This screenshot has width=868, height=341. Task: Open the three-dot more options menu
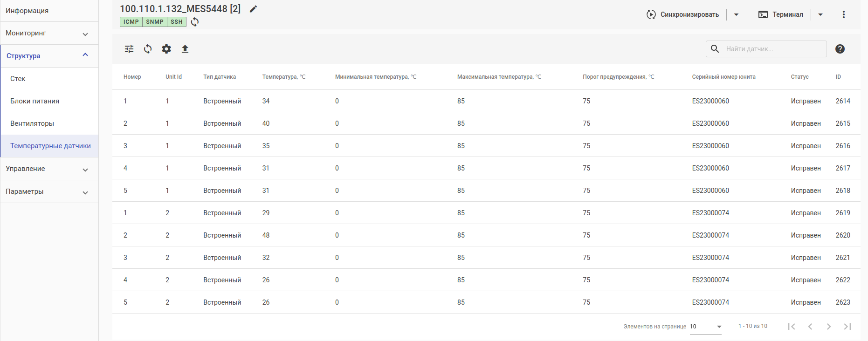click(x=844, y=14)
